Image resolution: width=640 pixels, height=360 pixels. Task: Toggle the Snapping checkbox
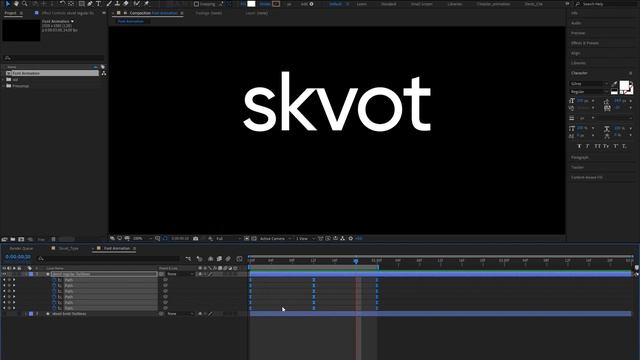click(x=196, y=4)
